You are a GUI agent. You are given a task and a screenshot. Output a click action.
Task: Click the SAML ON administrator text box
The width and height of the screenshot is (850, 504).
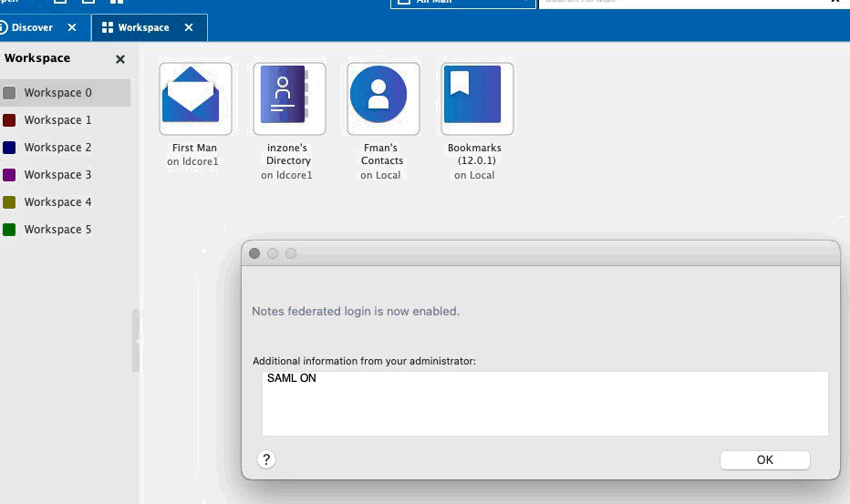(544, 403)
